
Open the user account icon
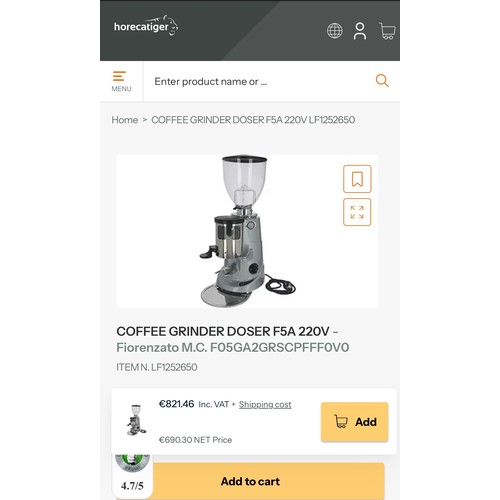coord(360,31)
